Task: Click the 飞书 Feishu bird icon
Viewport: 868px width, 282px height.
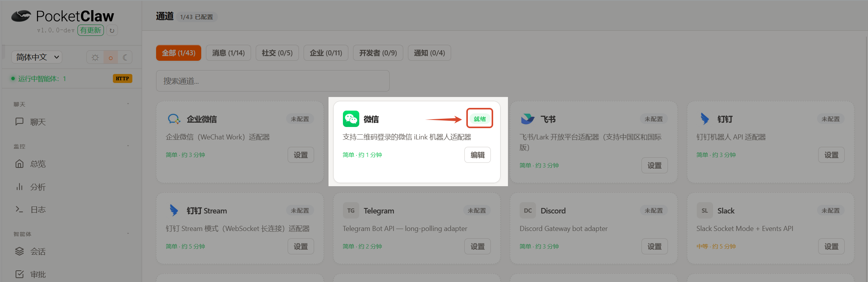Action: click(x=528, y=119)
